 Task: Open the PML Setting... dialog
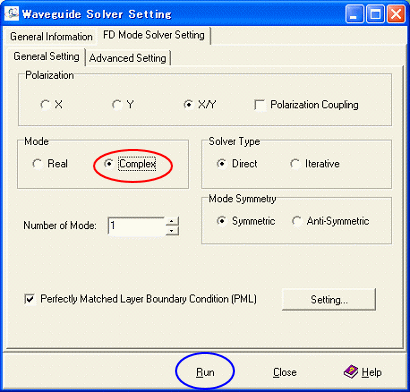click(x=329, y=299)
